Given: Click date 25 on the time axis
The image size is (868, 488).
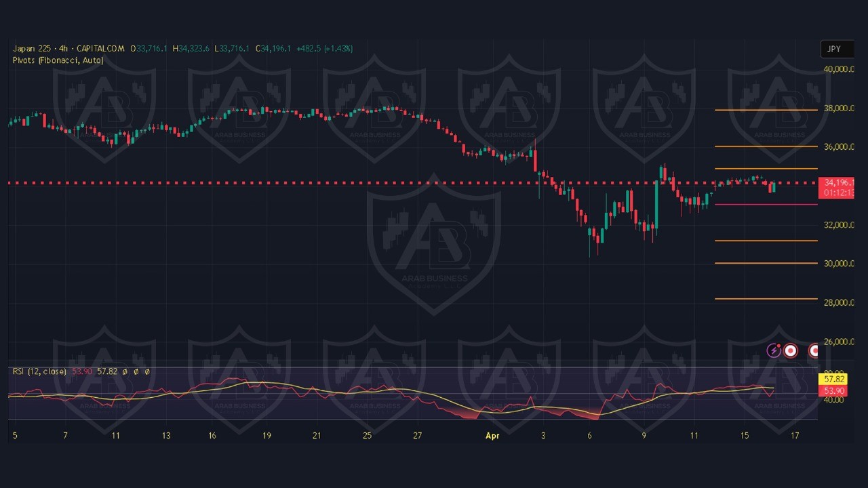Looking at the screenshot, I should tap(367, 436).
